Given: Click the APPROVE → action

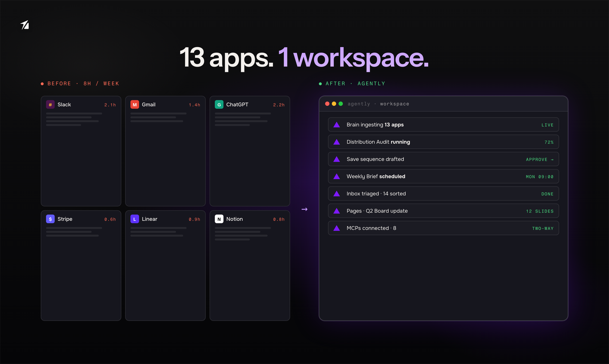Looking at the screenshot, I should coord(540,159).
